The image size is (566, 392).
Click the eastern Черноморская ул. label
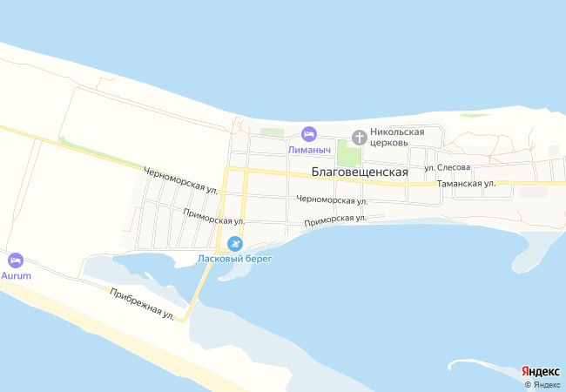point(332,199)
